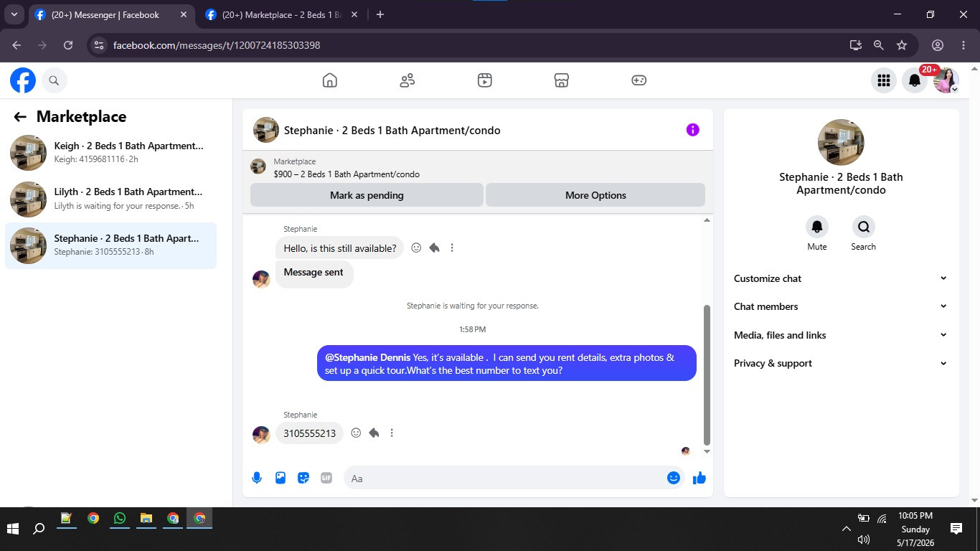Screen dimensions: 980x551
Task: Click the 3105555213 message text
Action: tap(310, 433)
